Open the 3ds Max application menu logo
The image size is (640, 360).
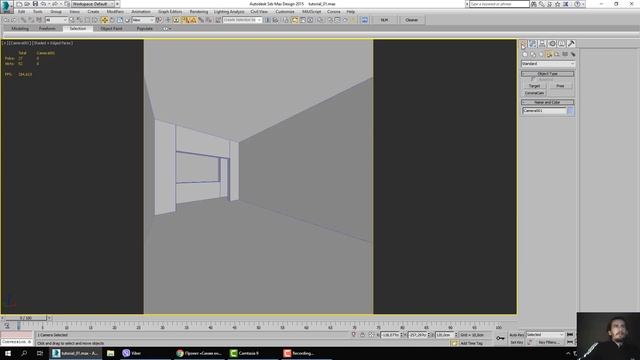[6, 6]
